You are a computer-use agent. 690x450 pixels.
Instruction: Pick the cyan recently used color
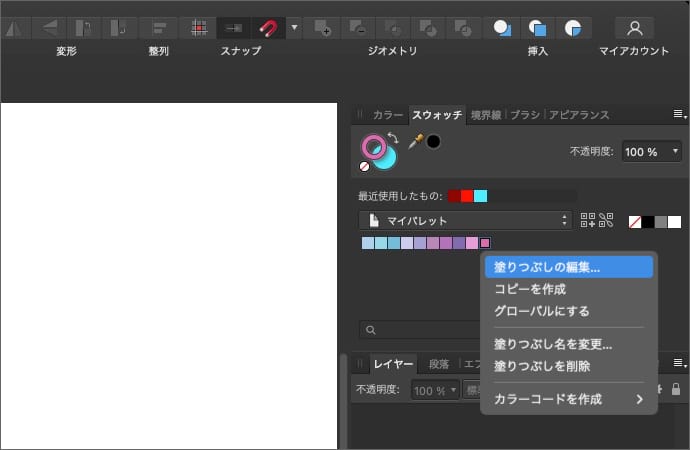(480, 196)
